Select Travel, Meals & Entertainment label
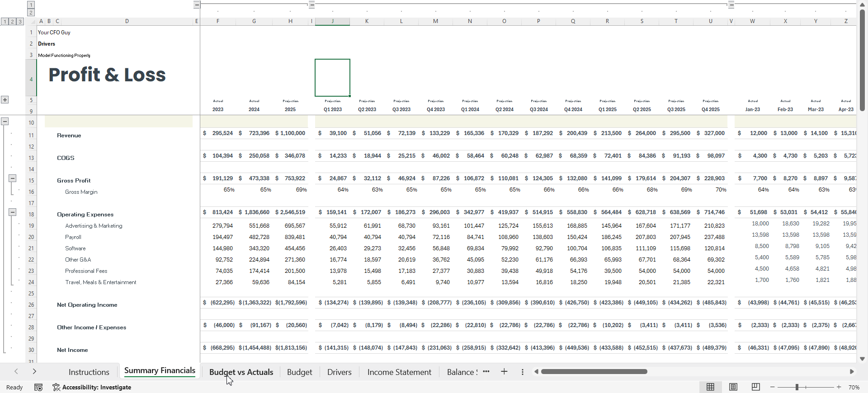Viewport: 868px width, 393px height. click(100, 282)
